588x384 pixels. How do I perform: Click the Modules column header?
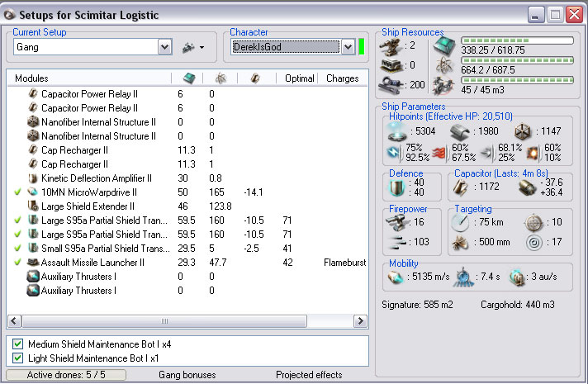click(x=32, y=78)
